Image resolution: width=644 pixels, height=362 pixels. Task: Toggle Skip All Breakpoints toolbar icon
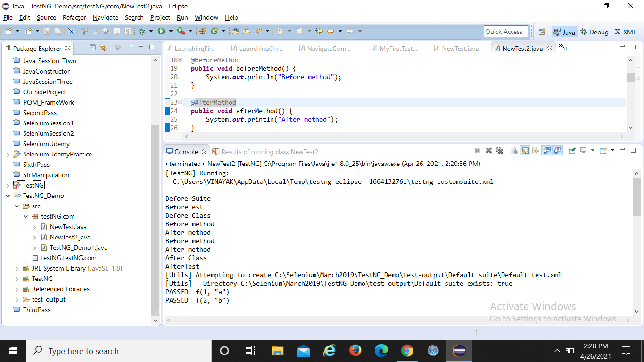coord(71,31)
